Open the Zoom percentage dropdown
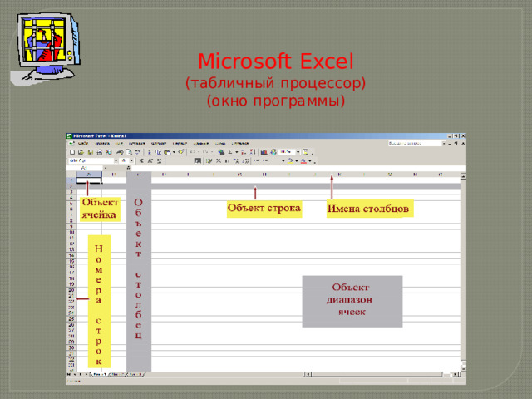 (298, 152)
